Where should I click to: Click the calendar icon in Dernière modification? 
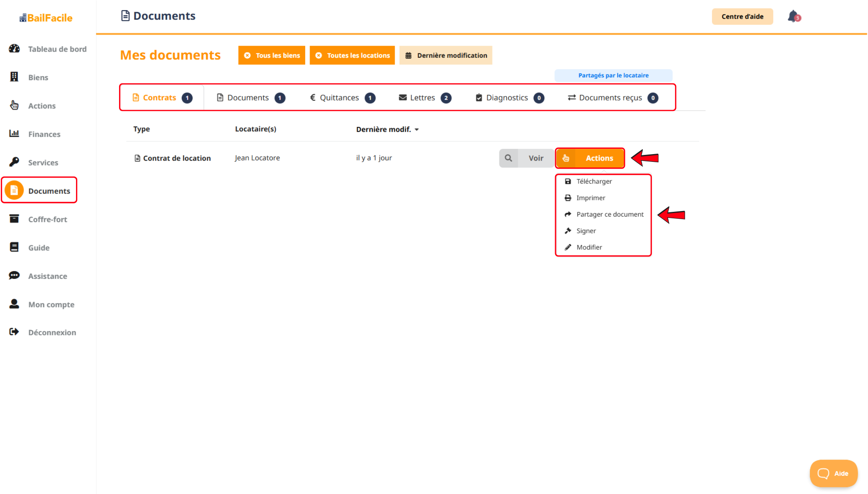408,56
